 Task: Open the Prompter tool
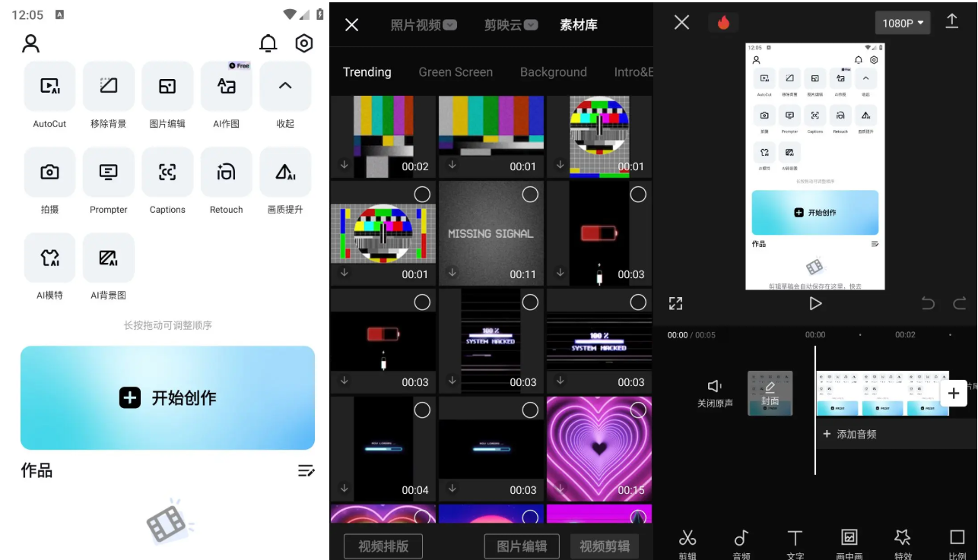(x=108, y=172)
